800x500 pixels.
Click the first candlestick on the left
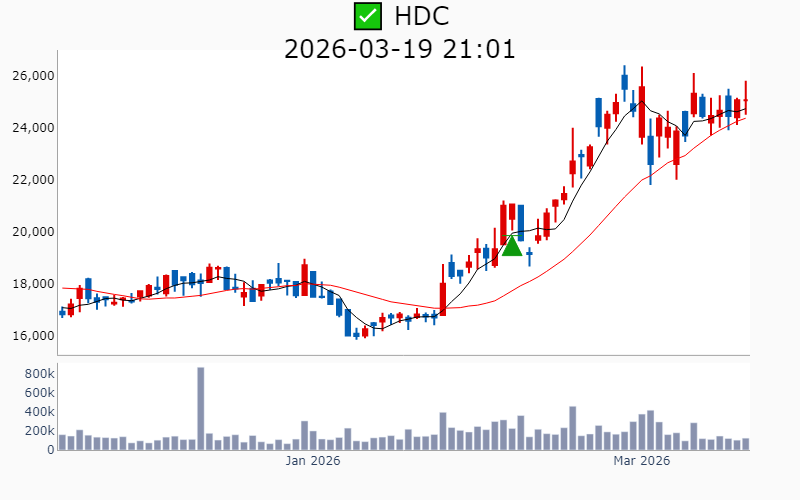[62, 313]
